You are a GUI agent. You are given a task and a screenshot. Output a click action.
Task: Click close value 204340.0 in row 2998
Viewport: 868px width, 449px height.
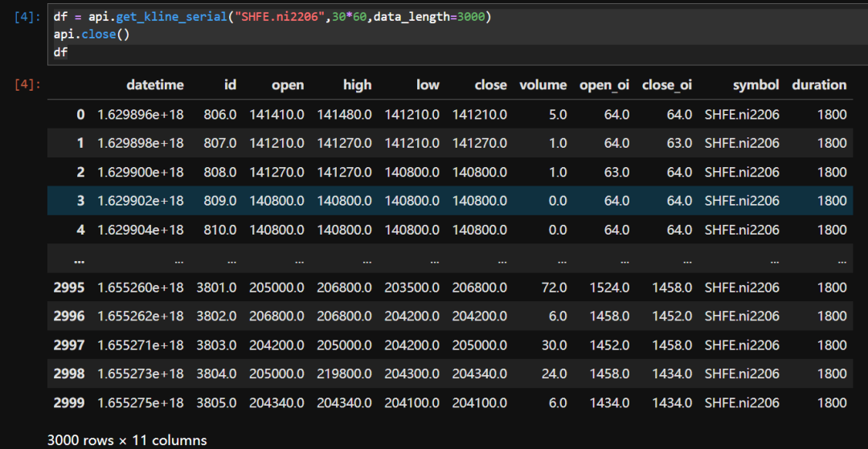pyautogui.click(x=479, y=373)
